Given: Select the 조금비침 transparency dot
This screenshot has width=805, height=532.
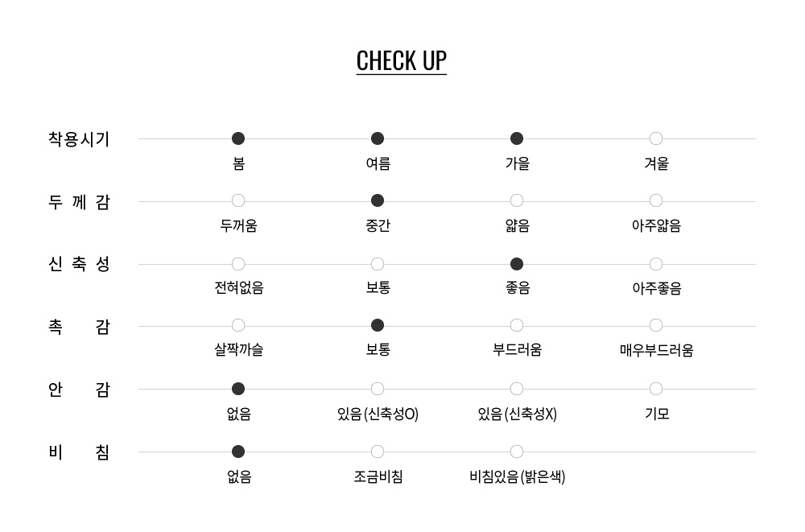Looking at the screenshot, I should (x=378, y=452).
